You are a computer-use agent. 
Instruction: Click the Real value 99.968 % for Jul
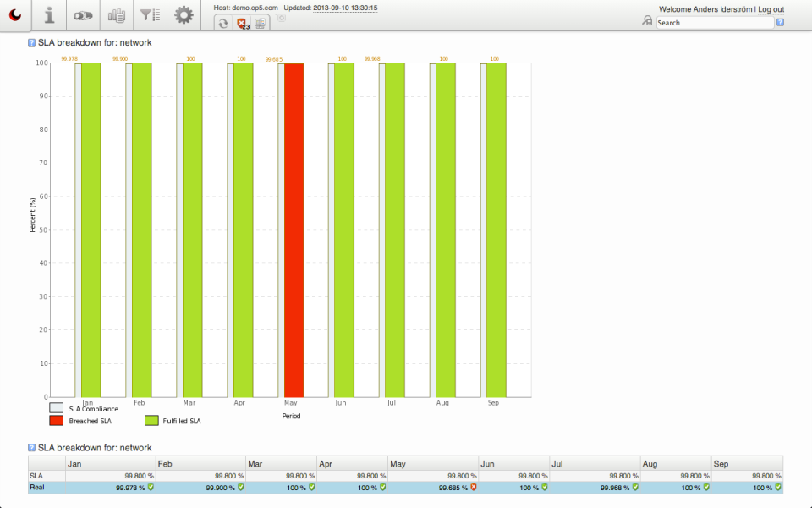pos(615,488)
